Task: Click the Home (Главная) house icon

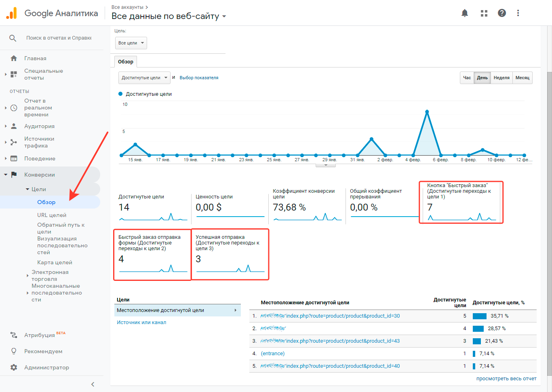Action: pos(14,58)
